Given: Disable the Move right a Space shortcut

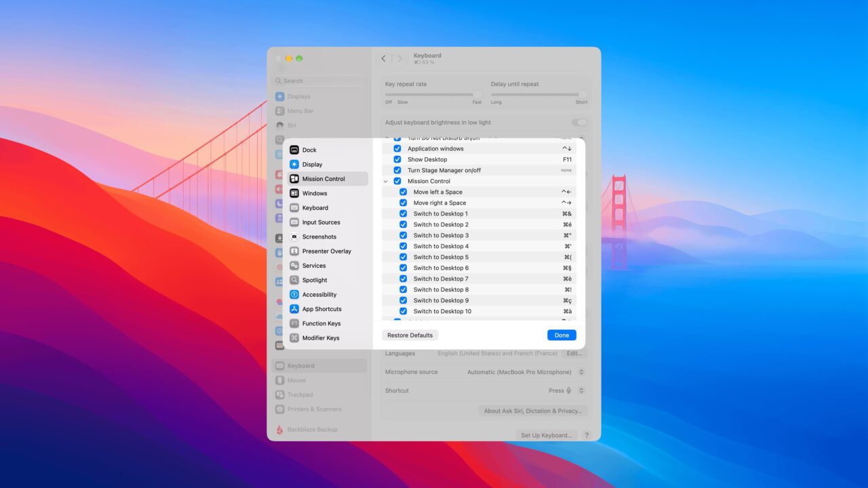Looking at the screenshot, I should pyautogui.click(x=403, y=203).
